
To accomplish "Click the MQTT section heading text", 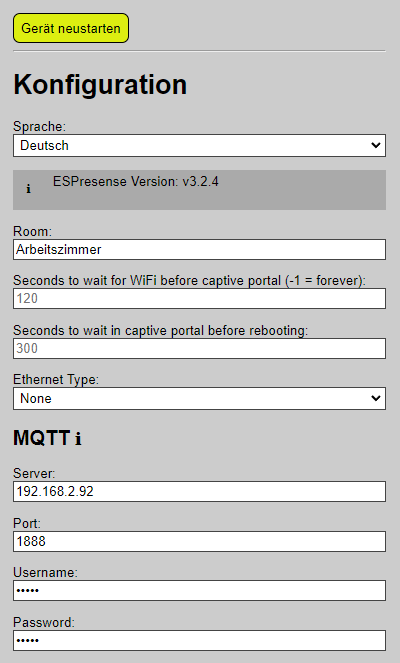I will click(41, 438).
